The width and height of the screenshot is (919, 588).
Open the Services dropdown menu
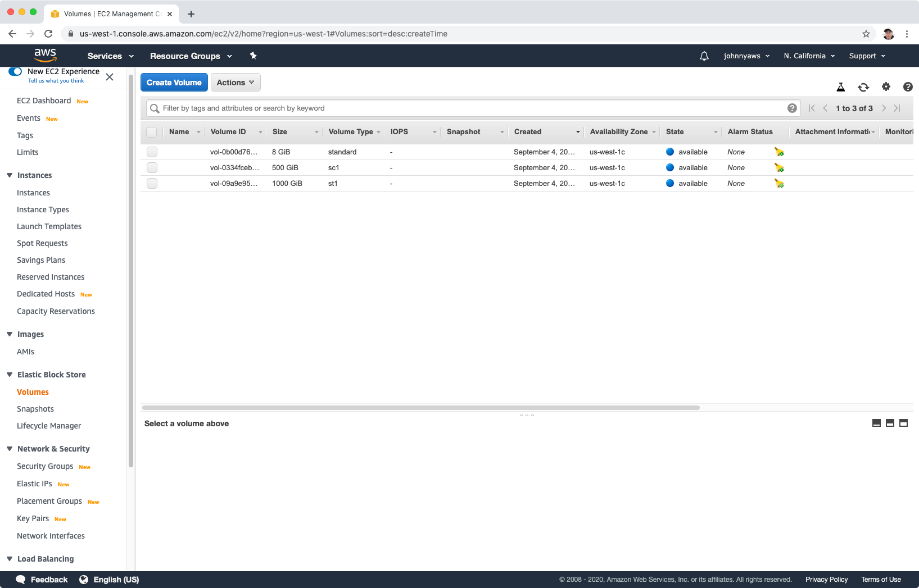[x=111, y=56]
